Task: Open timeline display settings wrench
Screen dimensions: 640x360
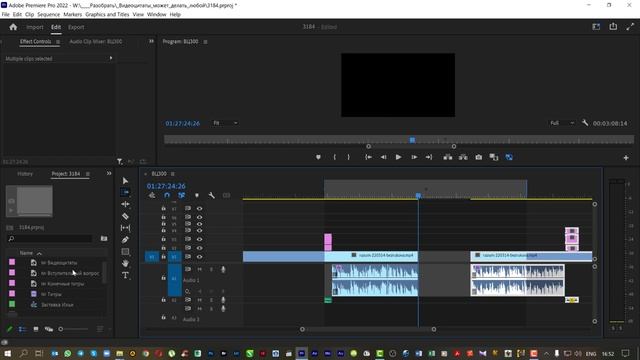Action: click(x=211, y=196)
